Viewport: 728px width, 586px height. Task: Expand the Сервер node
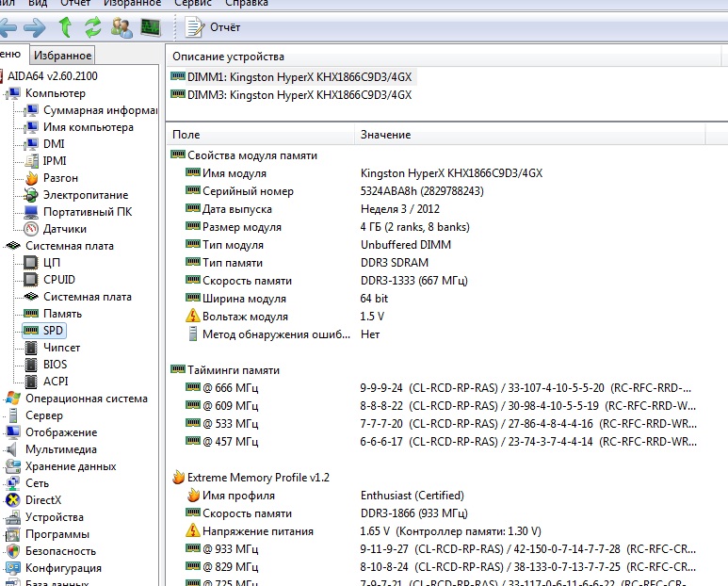point(43,415)
